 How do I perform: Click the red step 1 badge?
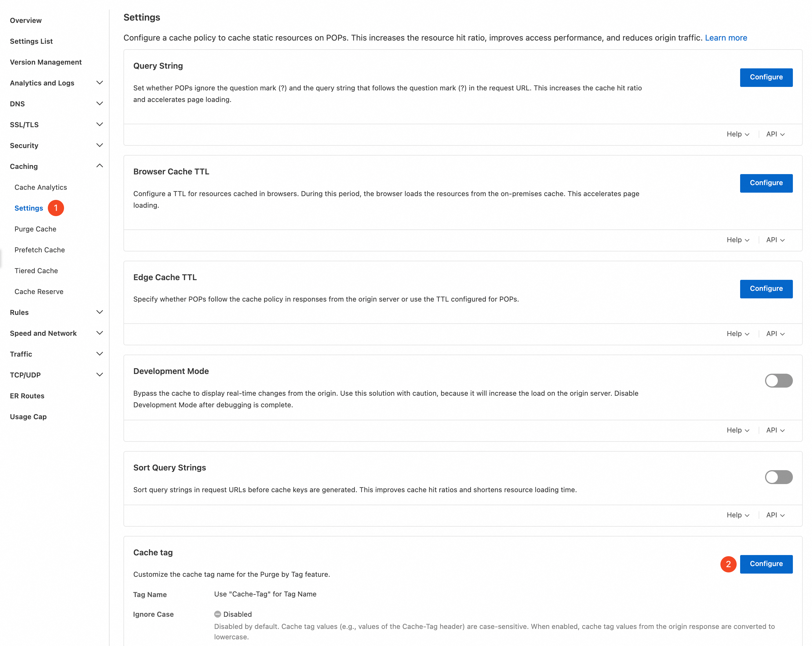tap(56, 208)
